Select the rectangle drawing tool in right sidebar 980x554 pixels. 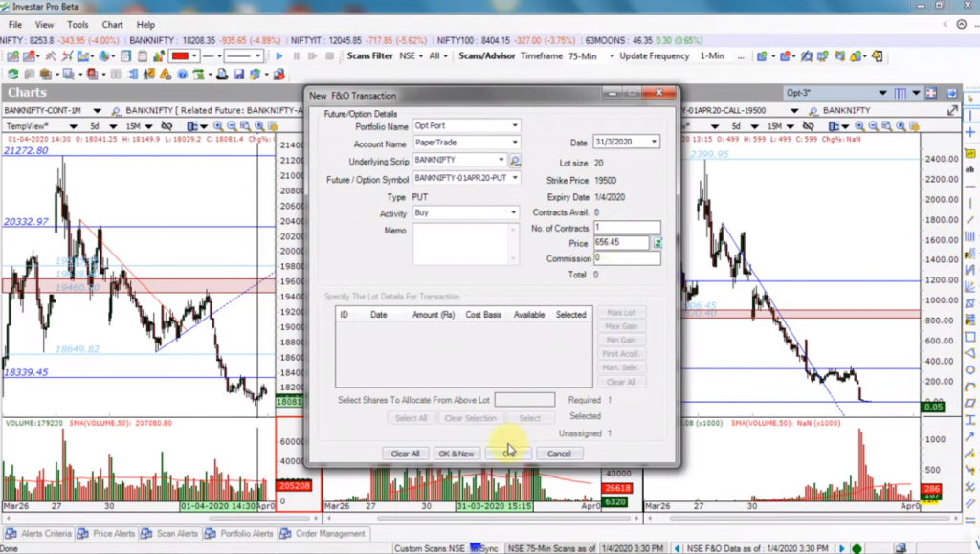pos(970,337)
